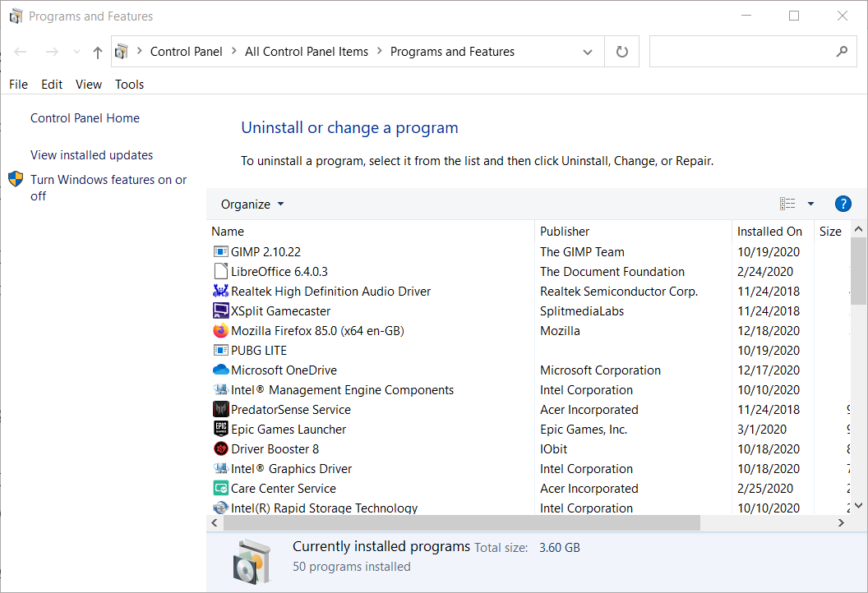Sort by the Size column header
Screen dimensions: 868x593
click(x=832, y=232)
